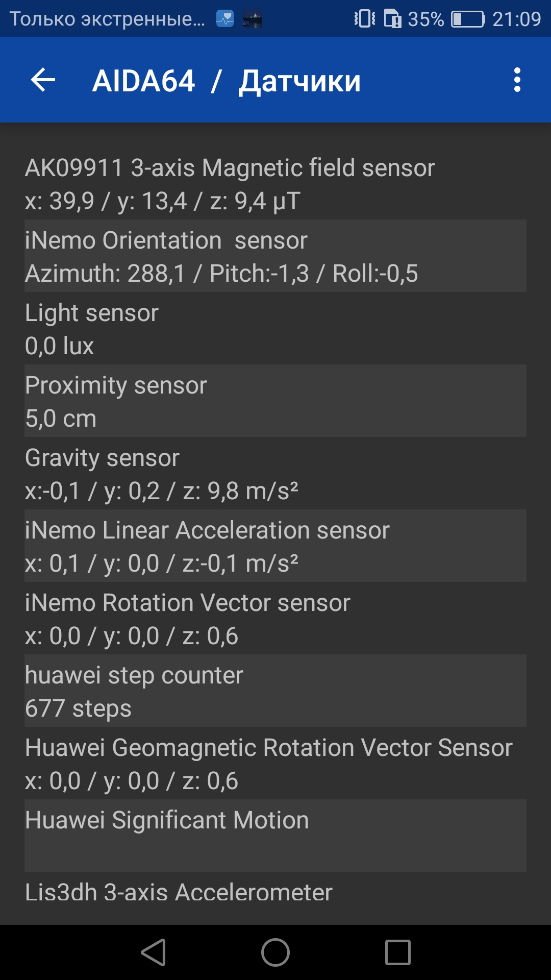Tap the Android back navigation button

coord(154,952)
